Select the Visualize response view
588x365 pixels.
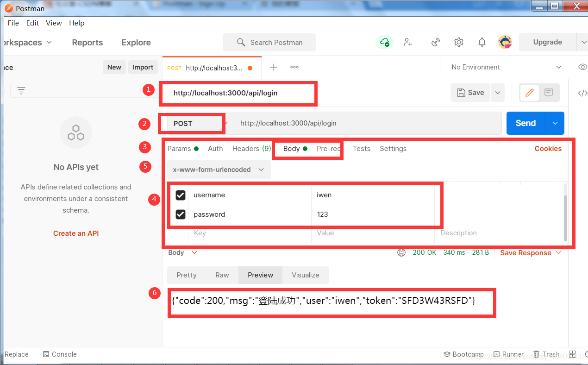(x=306, y=275)
